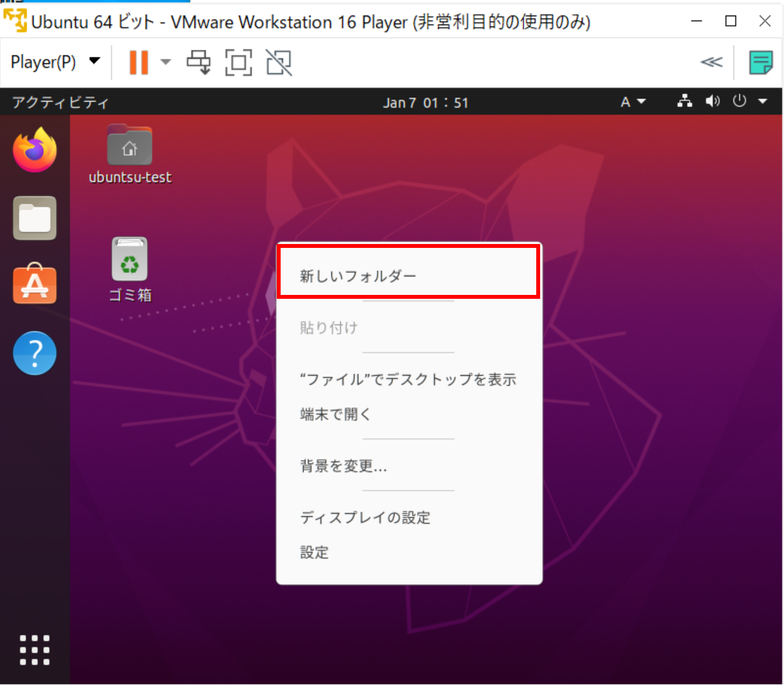Minimize the VMware Player window

(x=696, y=21)
